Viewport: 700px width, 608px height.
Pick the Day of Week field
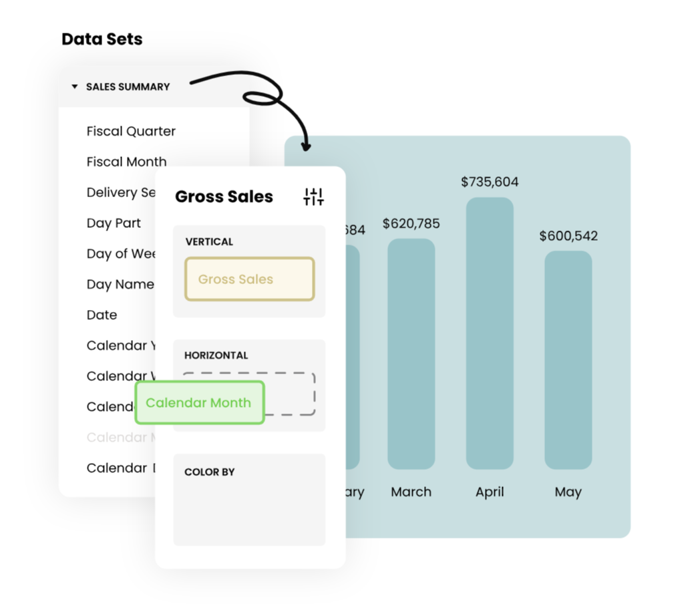click(x=122, y=254)
